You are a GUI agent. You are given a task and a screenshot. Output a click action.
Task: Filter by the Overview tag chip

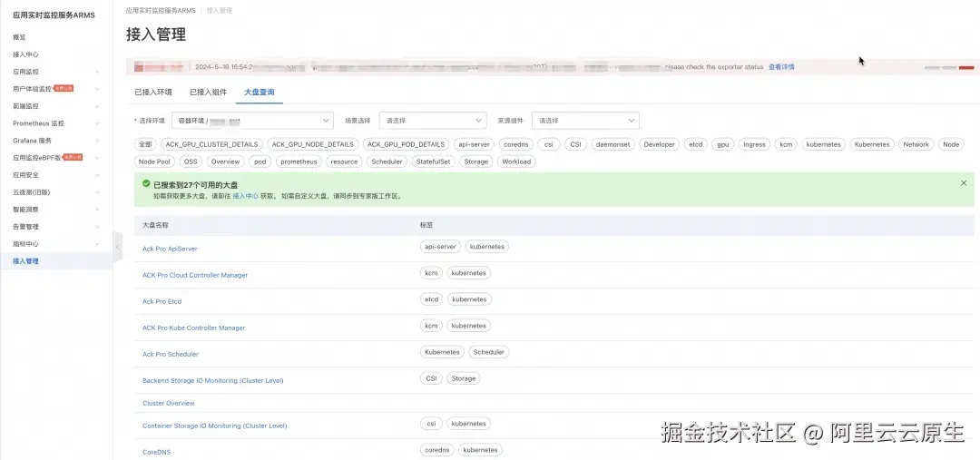coord(226,161)
